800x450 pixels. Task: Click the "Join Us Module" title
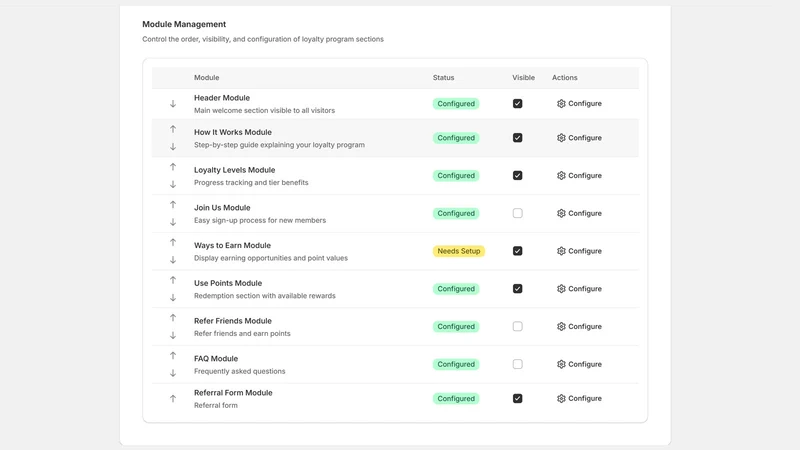coord(222,208)
